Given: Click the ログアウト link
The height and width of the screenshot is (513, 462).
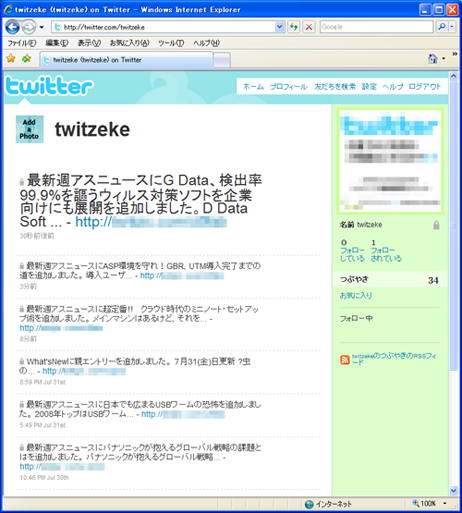Looking at the screenshot, I should pos(425,87).
